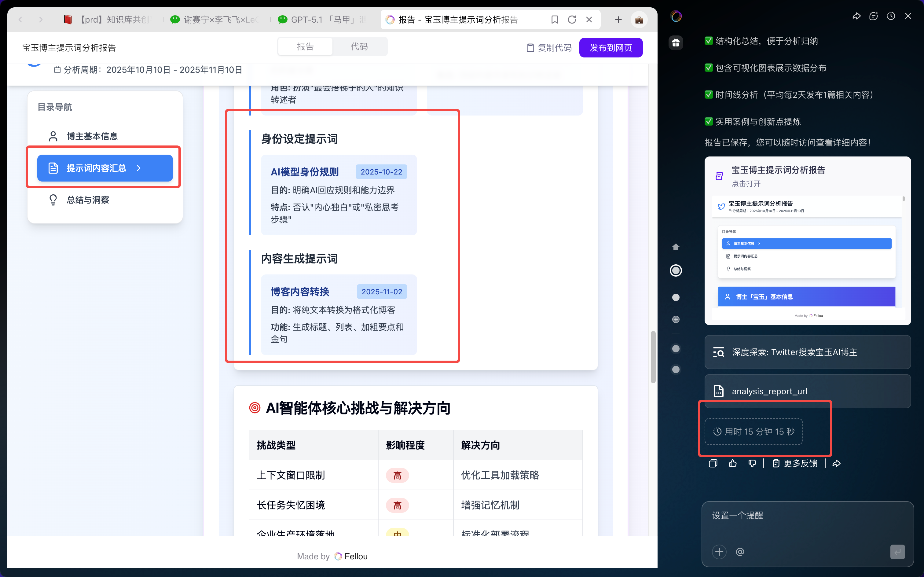
Task: Add attachment with plus button
Action: point(719,552)
